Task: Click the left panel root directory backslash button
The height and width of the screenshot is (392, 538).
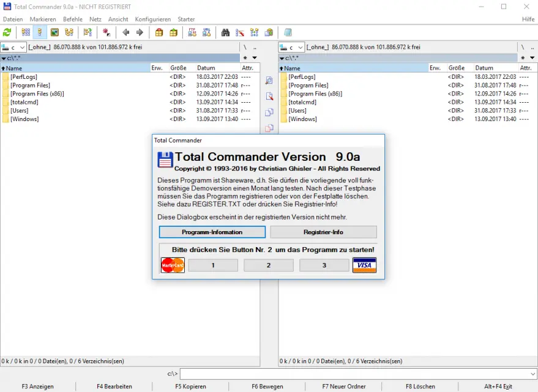Action: 245,47
